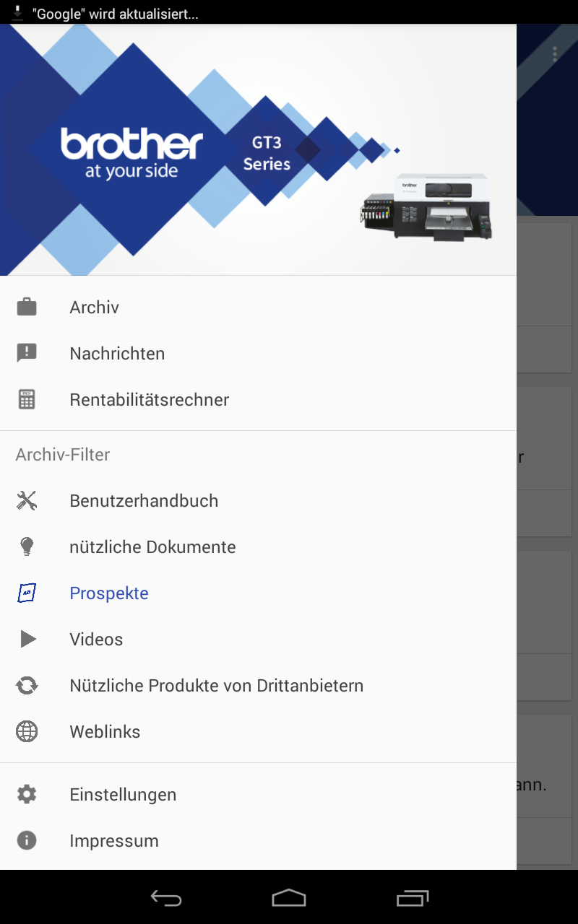The width and height of the screenshot is (578, 924).
Task: Click the Prospekte brochure icon
Action: (x=27, y=593)
